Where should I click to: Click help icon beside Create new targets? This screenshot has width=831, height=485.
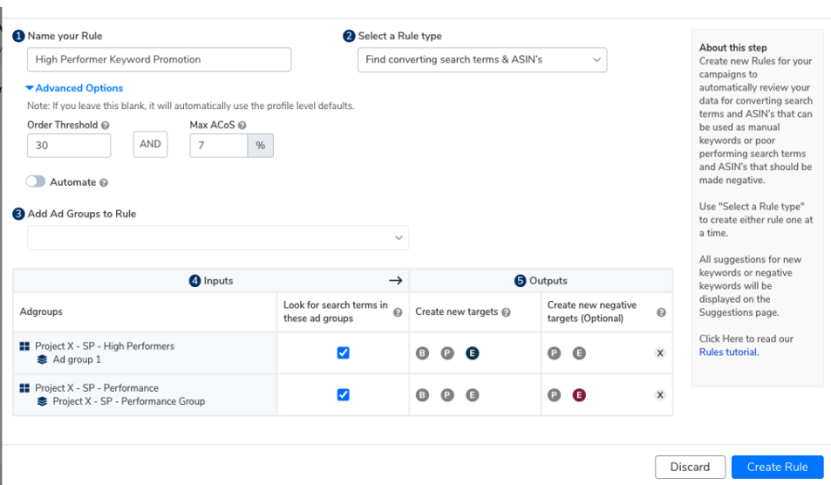click(x=506, y=312)
